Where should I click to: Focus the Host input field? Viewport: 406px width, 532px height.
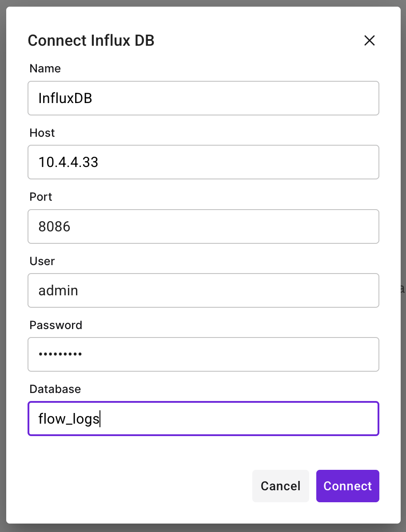203,162
